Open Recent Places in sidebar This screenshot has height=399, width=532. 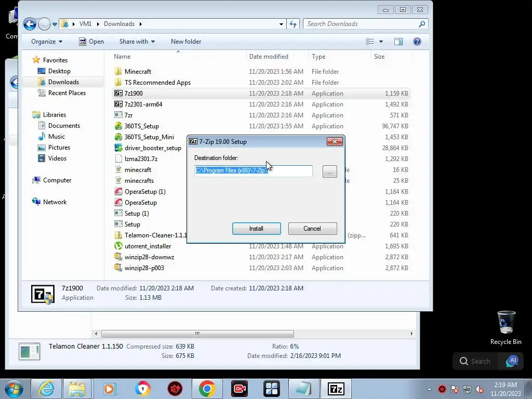(x=66, y=92)
